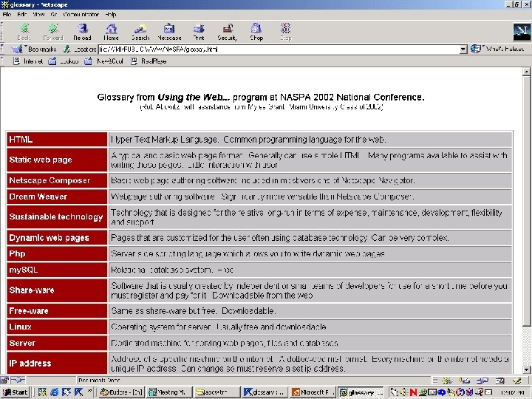Click the page scrollbar up arrow
This screenshot has height=399, width=532.
point(526,71)
